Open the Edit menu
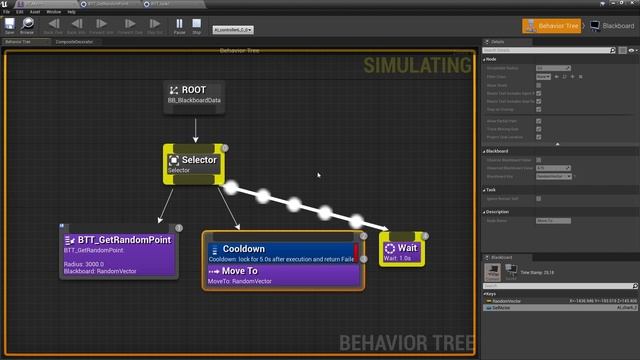 click(20, 12)
